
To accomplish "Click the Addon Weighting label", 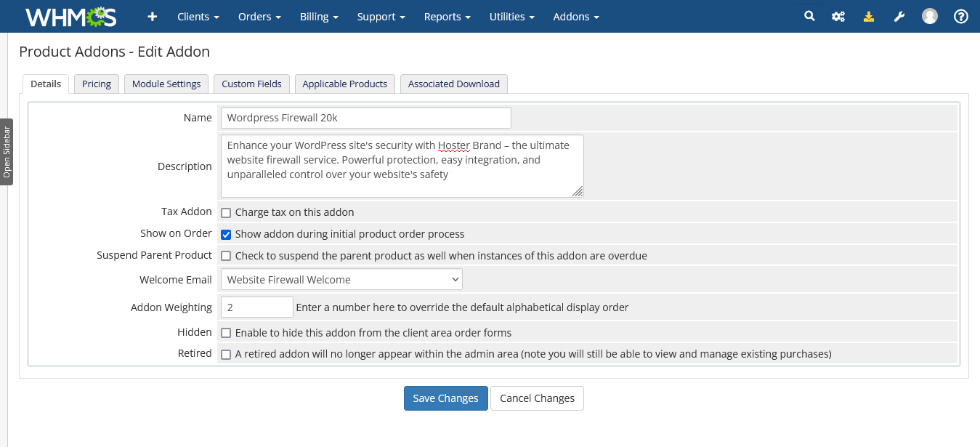I will click(x=171, y=307).
